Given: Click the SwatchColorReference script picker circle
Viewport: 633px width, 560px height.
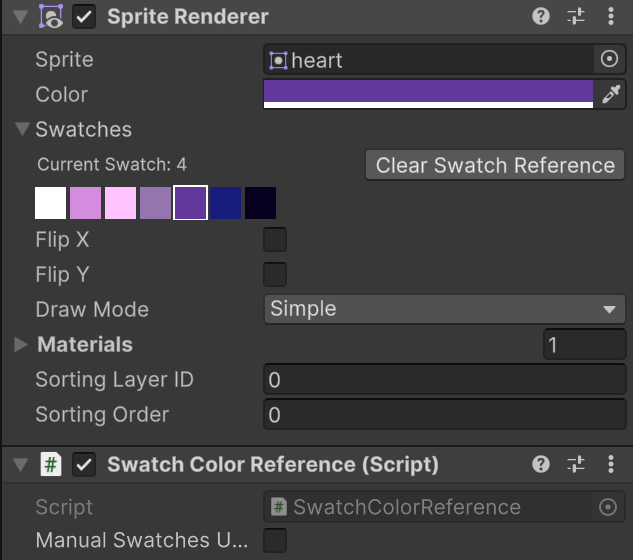Looking at the screenshot, I should pos(608,507).
